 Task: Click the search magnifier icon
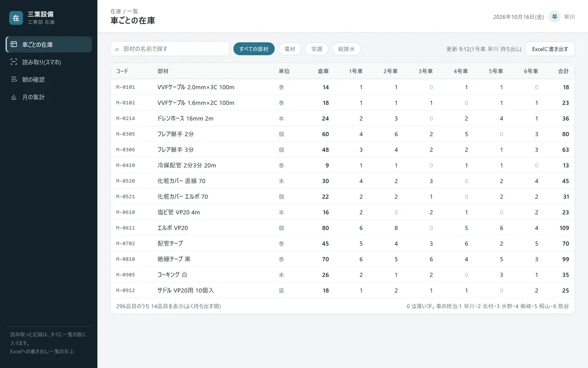point(117,49)
